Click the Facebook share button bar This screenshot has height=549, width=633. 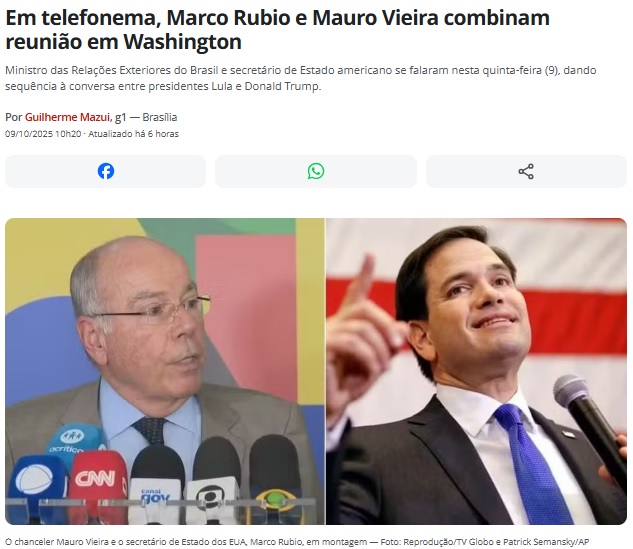105,172
